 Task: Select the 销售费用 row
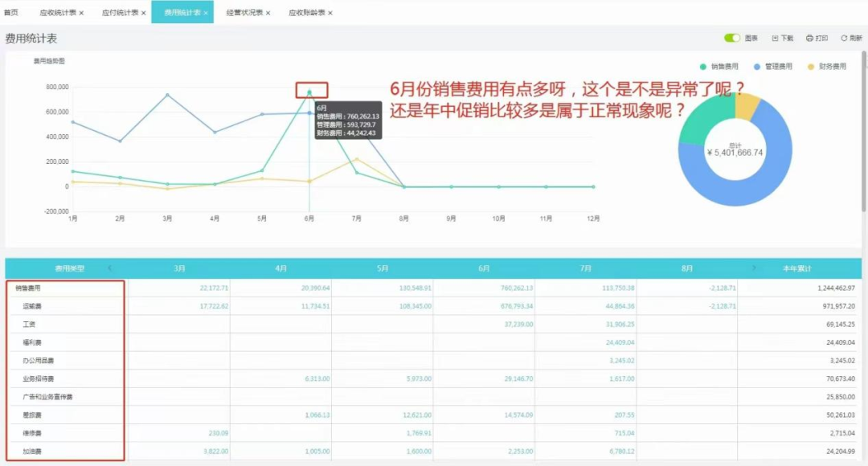click(433, 288)
